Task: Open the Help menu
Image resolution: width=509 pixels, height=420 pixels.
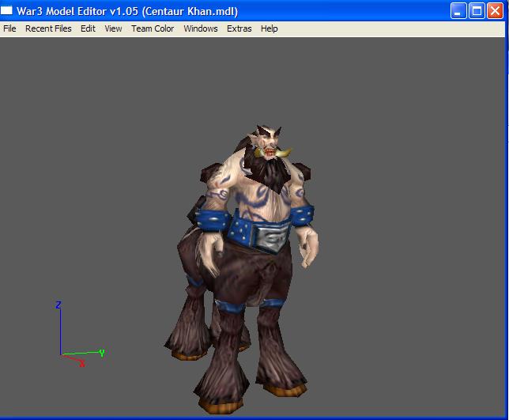Action: 269,28
